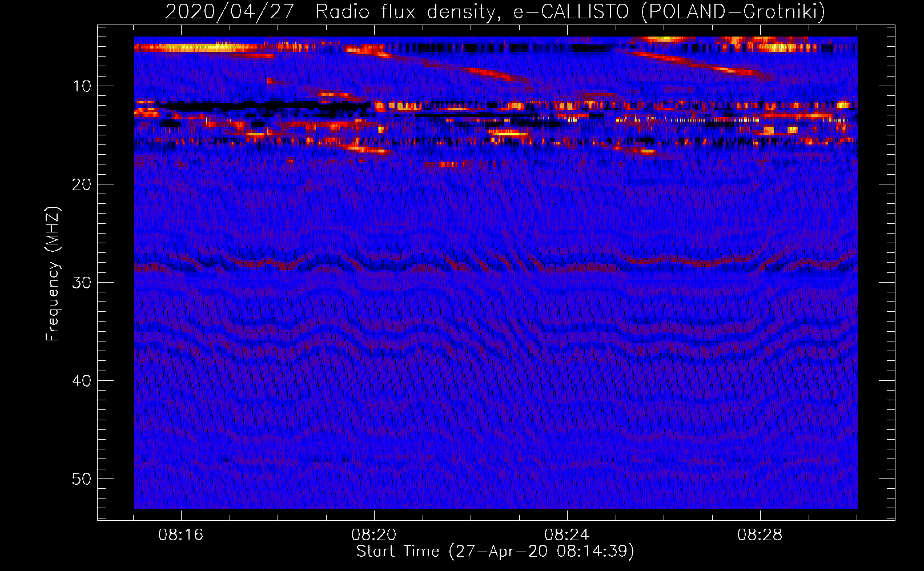This screenshot has height=571, width=924.
Task: Click the 'Frequency (MHZ)' axis label
Action: point(52,274)
